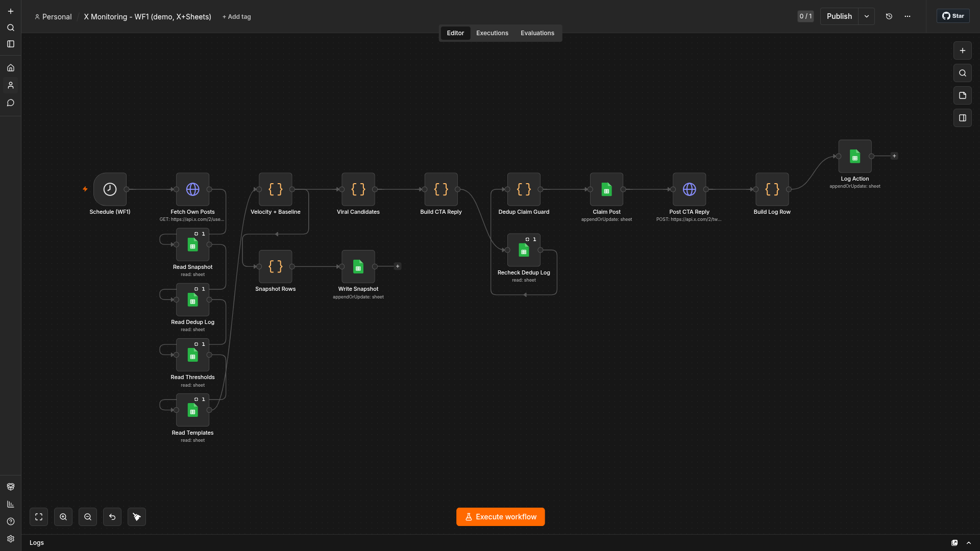The height and width of the screenshot is (551, 980).
Task: Expand the Logs panel chevron
Action: [969, 543]
